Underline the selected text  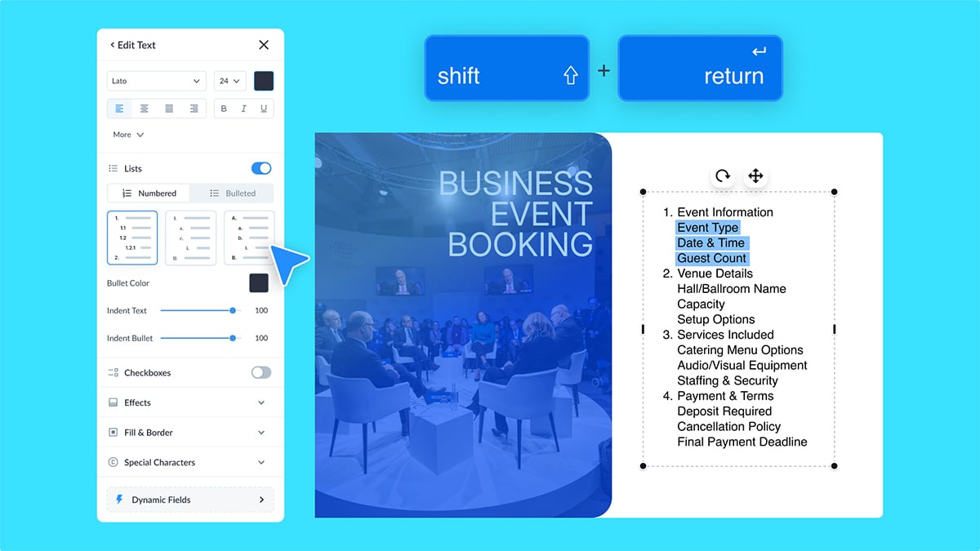pyautogui.click(x=263, y=109)
